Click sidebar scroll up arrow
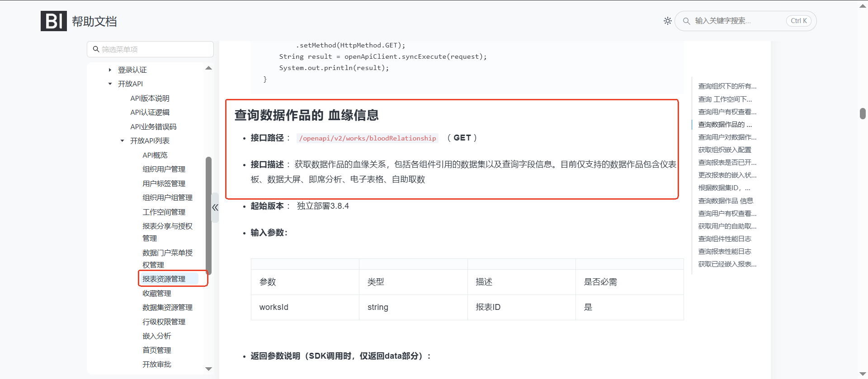The height and width of the screenshot is (379, 868). point(208,68)
